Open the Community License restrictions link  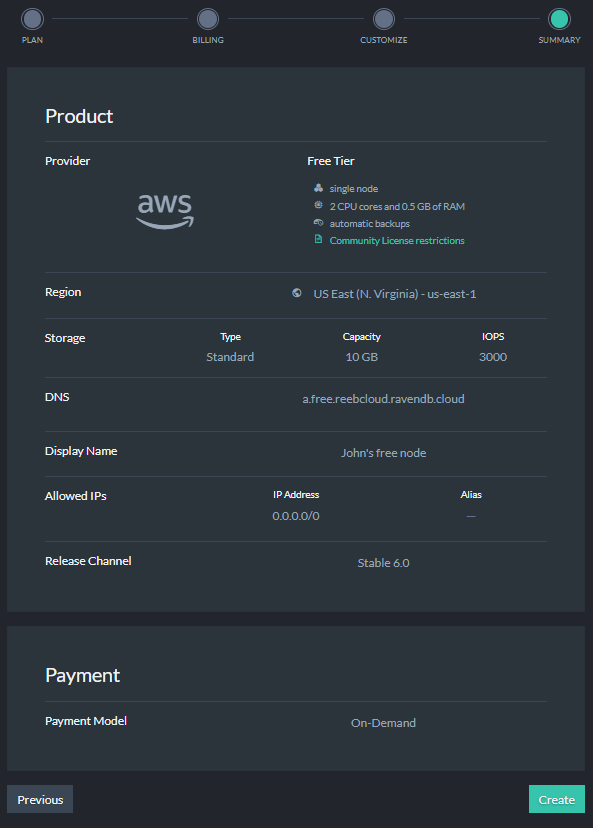click(x=397, y=240)
